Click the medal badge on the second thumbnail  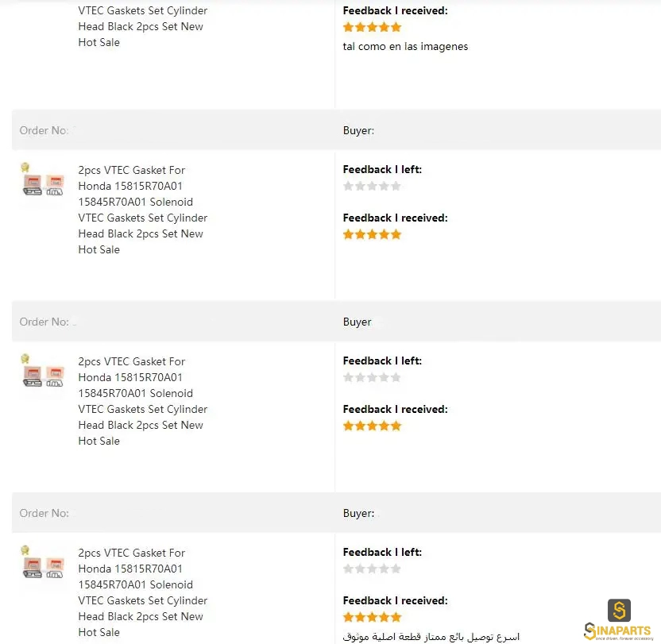click(25, 359)
